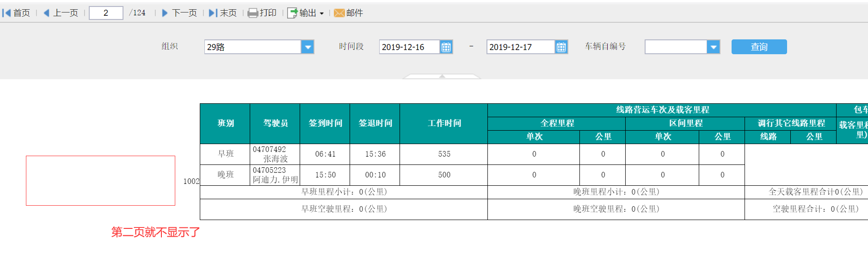This screenshot has height=265, width=868.
Task: Click 晚班空驶里程 summary cell
Action: click(x=616, y=209)
